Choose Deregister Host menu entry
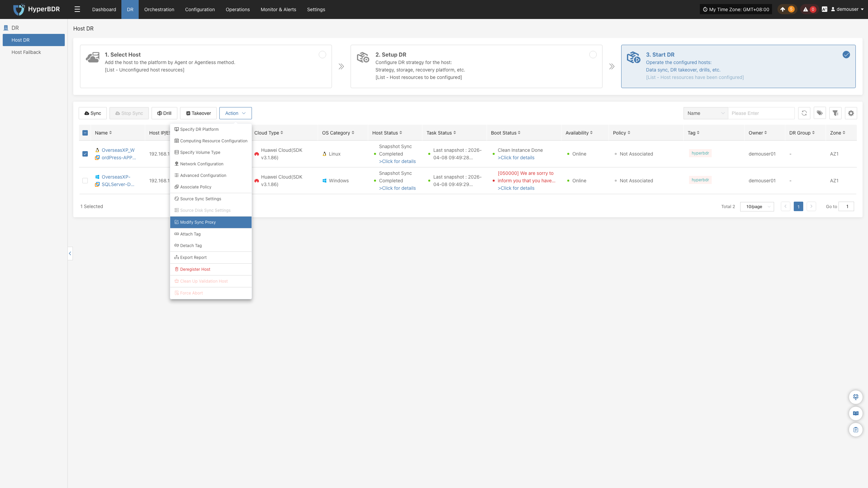 211,269
